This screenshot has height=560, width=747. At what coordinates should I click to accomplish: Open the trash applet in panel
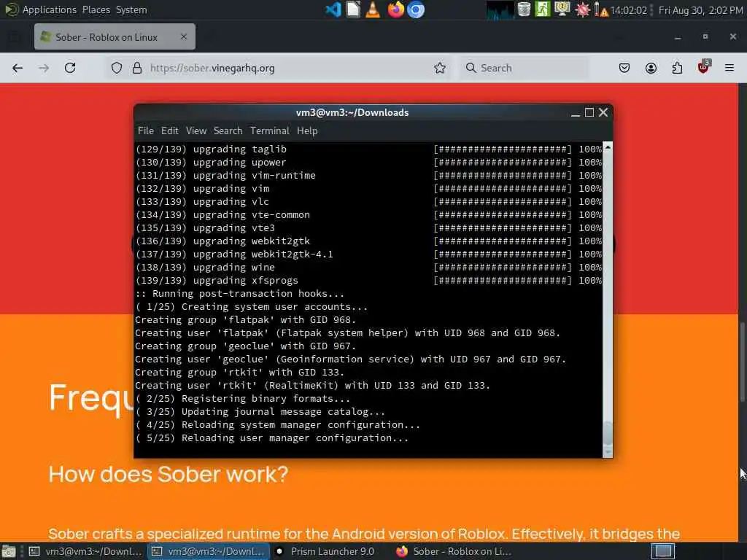pyautogui.click(x=524, y=9)
